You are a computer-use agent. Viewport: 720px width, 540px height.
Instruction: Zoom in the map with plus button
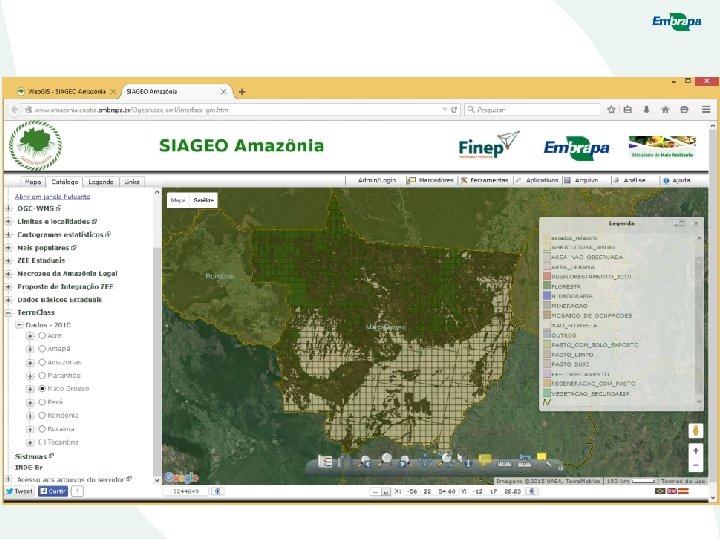[x=696, y=450]
